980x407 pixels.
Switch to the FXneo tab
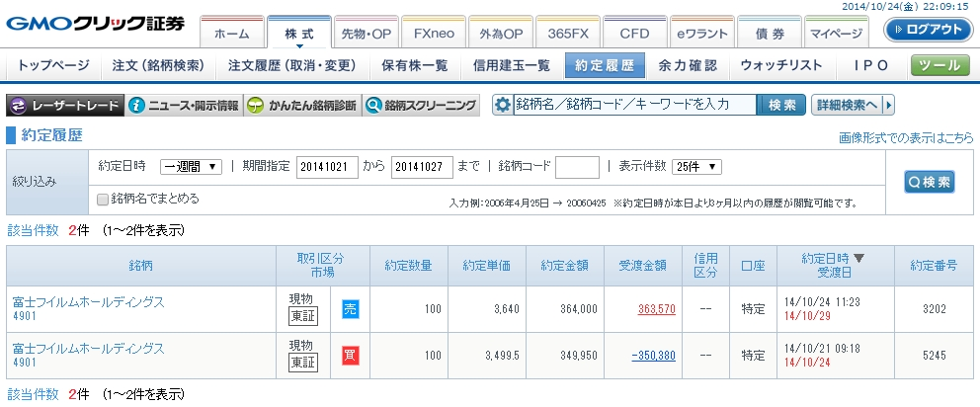pos(434,33)
